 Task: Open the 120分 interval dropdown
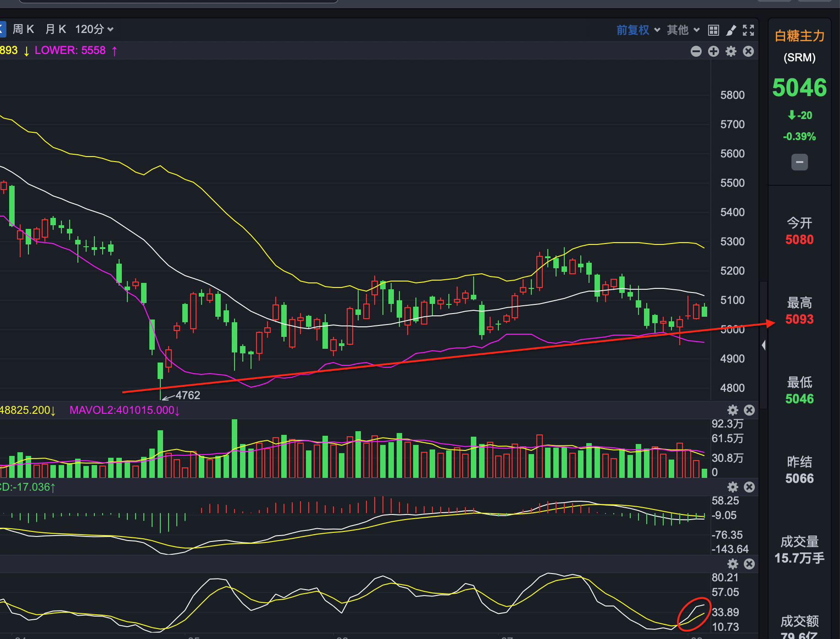94,29
